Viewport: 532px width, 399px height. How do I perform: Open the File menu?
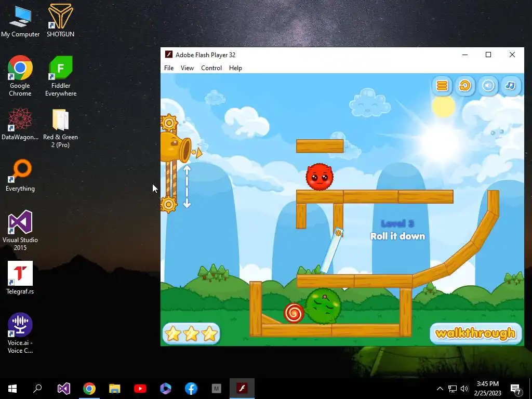click(169, 68)
